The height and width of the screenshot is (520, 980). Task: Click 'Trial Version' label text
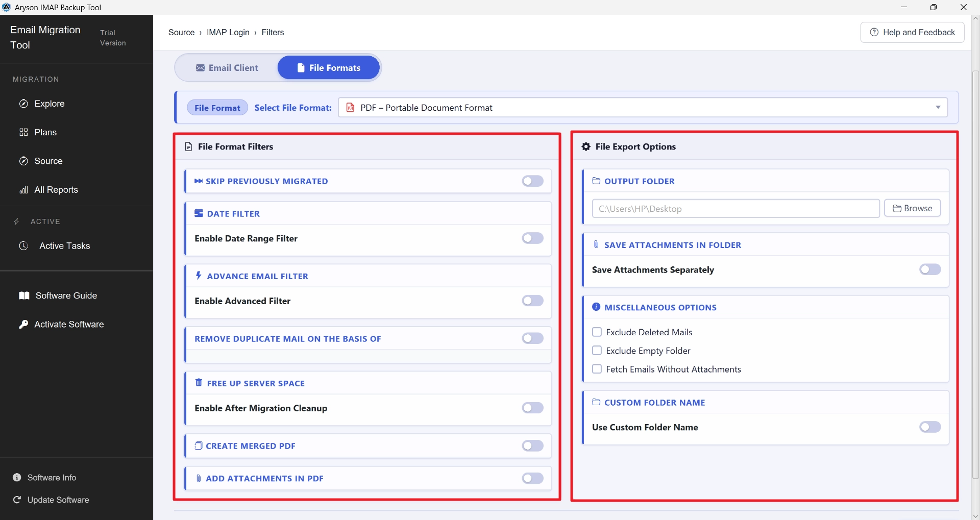pyautogui.click(x=113, y=38)
